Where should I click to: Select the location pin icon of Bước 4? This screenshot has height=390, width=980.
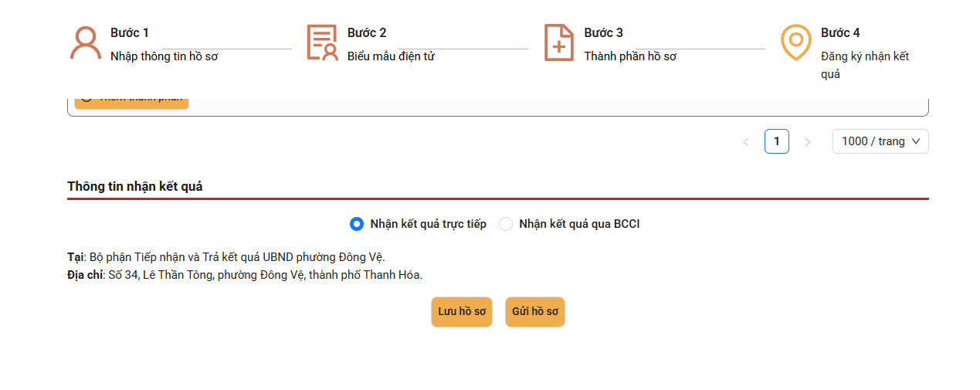click(x=796, y=42)
